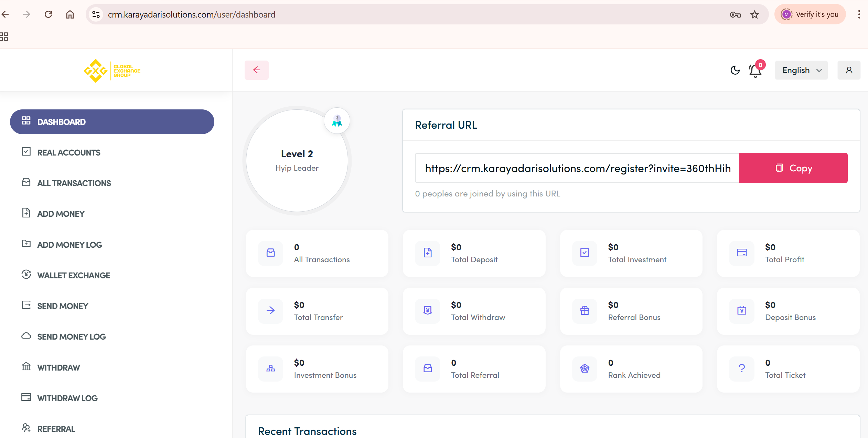
Task: Open Wallet Exchange sidebar icon
Action: [26, 275]
